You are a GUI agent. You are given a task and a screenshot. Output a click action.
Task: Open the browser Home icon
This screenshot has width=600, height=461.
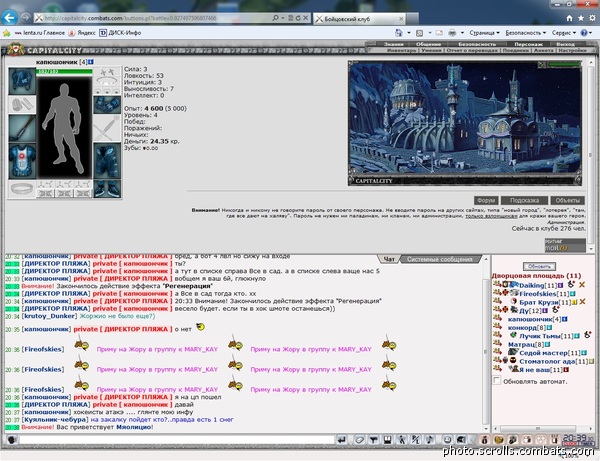tap(569, 18)
